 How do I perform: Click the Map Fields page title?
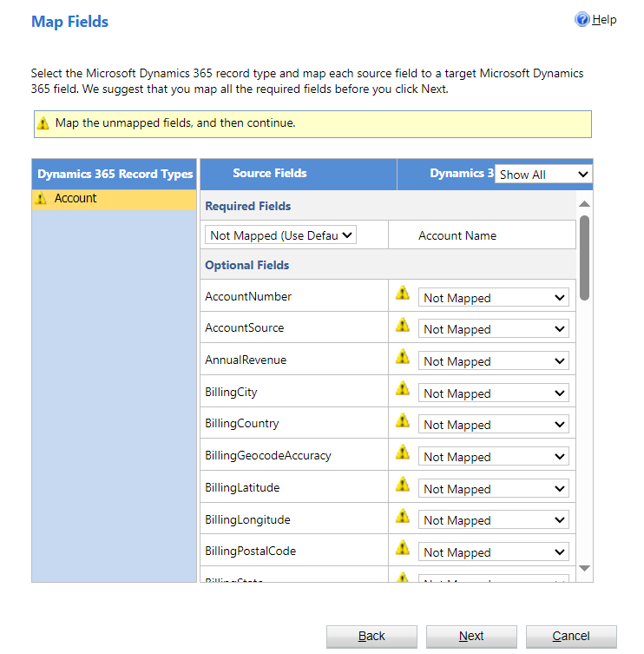(70, 22)
